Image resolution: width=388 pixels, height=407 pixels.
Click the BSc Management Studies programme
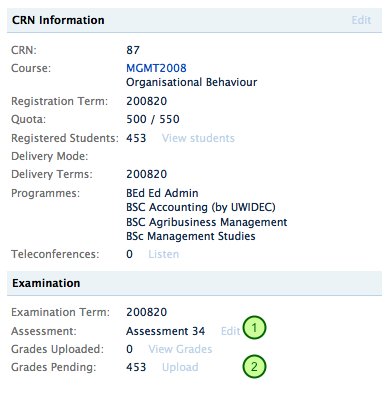191,236
